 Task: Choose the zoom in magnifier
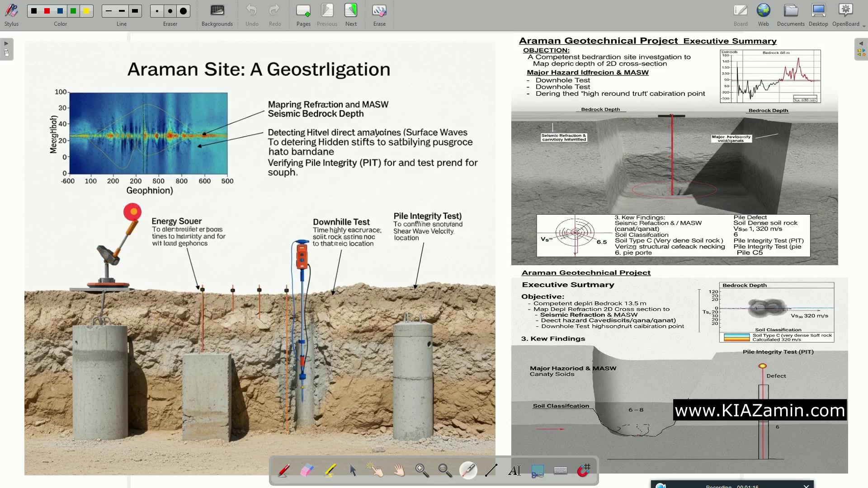coord(422,470)
